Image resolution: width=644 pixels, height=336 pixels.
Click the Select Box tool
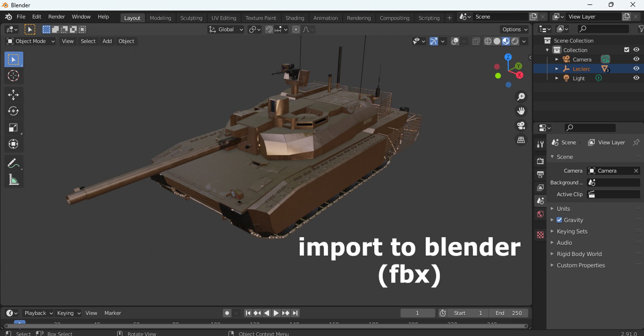tap(13, 60)
